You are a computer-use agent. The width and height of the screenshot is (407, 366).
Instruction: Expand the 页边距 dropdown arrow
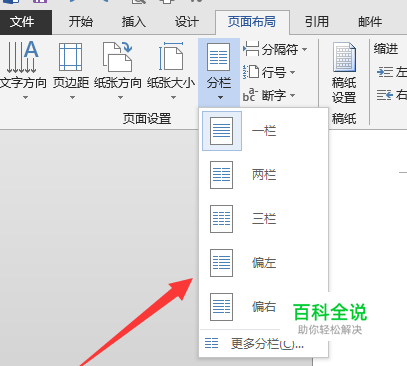coord(72,98)
